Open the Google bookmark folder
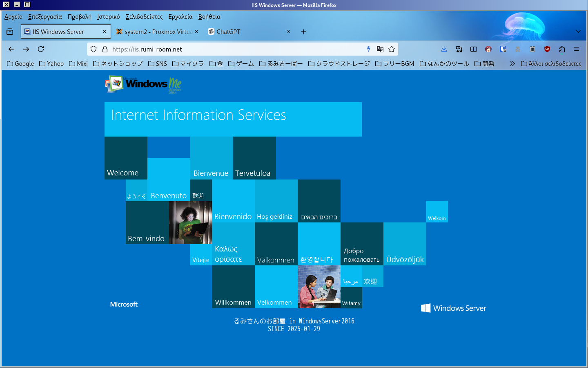The height and width of the screenshot is (368, 588). point(20,63)
